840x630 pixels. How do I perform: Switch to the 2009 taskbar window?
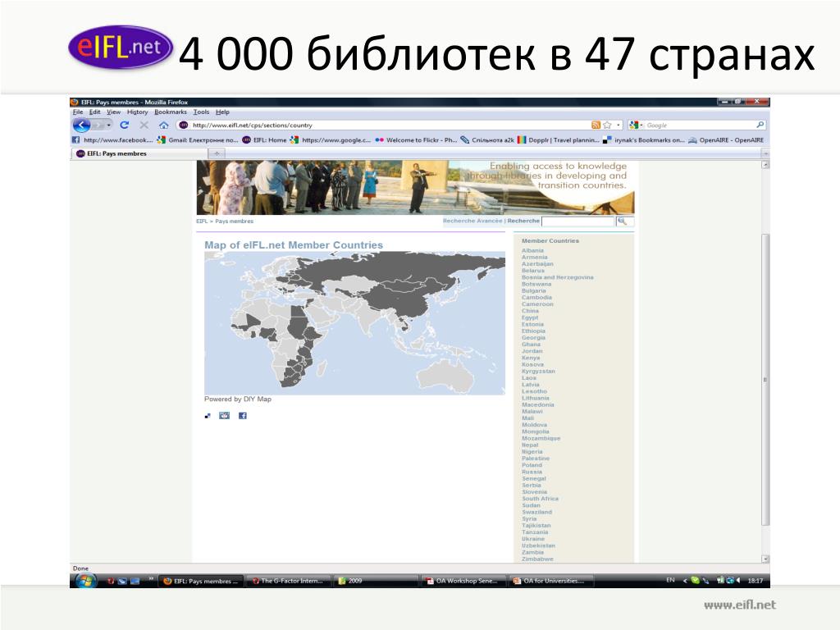376,581
